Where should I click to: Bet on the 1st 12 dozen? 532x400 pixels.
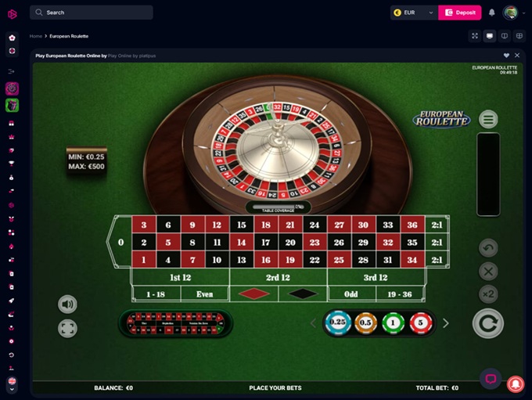(181, 277)
